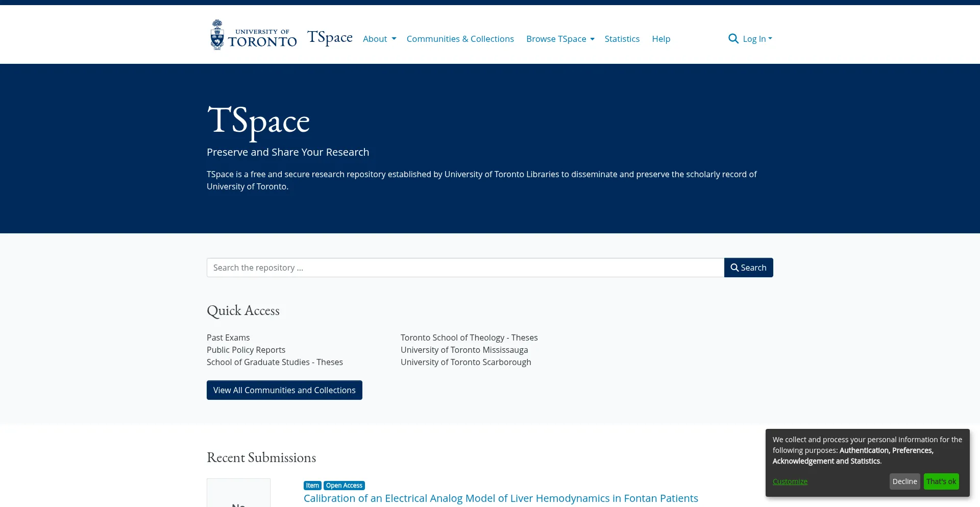
Task: Open the Help page
Action: coord(660,39)
